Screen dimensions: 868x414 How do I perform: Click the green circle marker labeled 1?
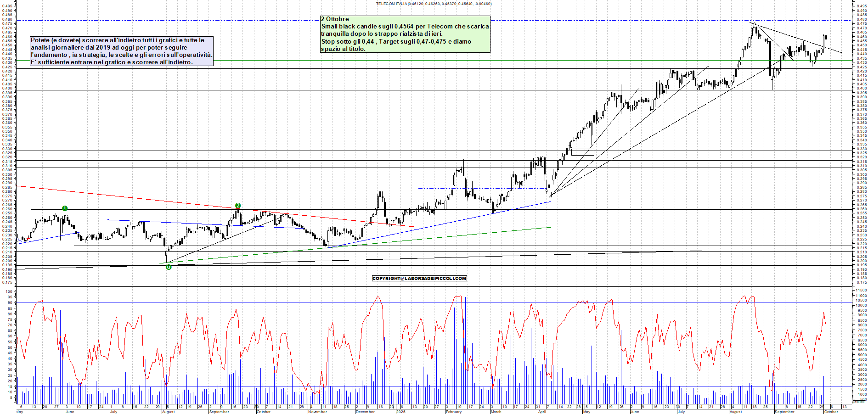(x=65, y=208)
